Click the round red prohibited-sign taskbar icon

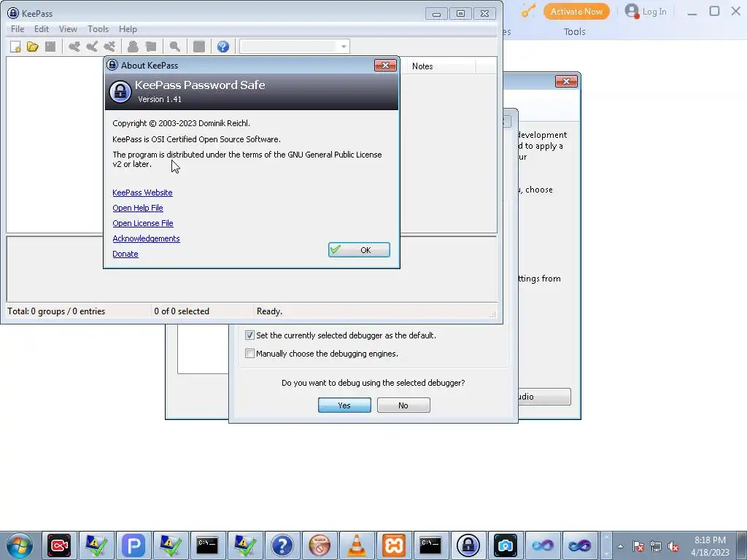pos(320,545)
